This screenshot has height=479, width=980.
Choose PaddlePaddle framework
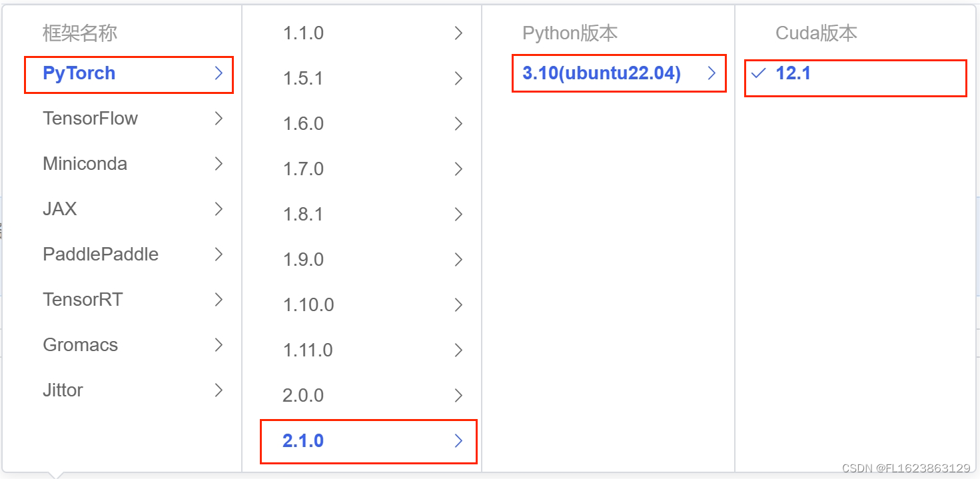[100, 254]
